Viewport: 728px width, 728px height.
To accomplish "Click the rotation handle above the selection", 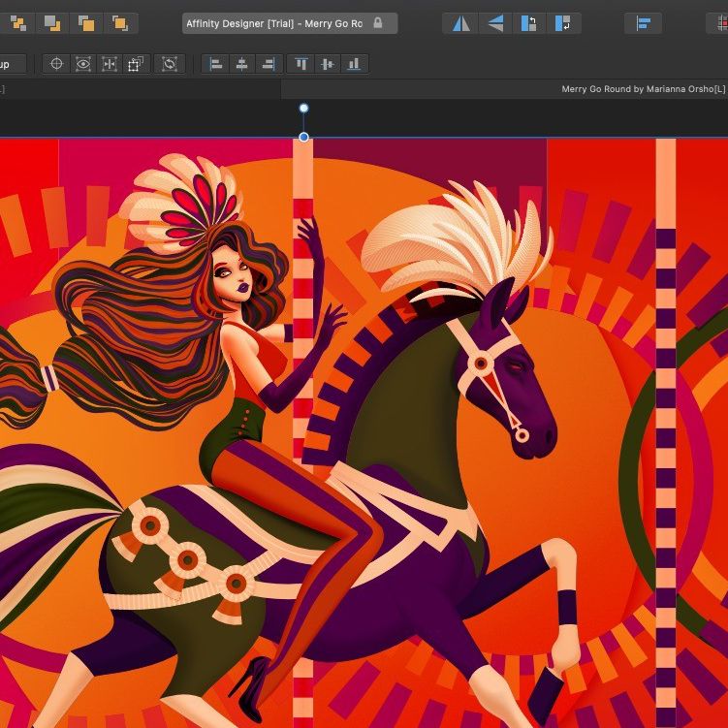I will click(303, 109).
